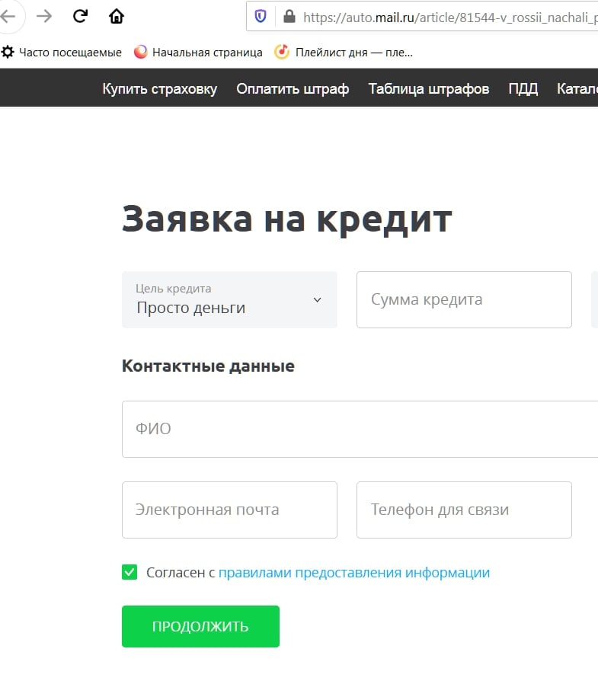Uncheck the Согласен с правилами checkbox
The width and height of the screenshot is (598, 700).
(130, 572)
